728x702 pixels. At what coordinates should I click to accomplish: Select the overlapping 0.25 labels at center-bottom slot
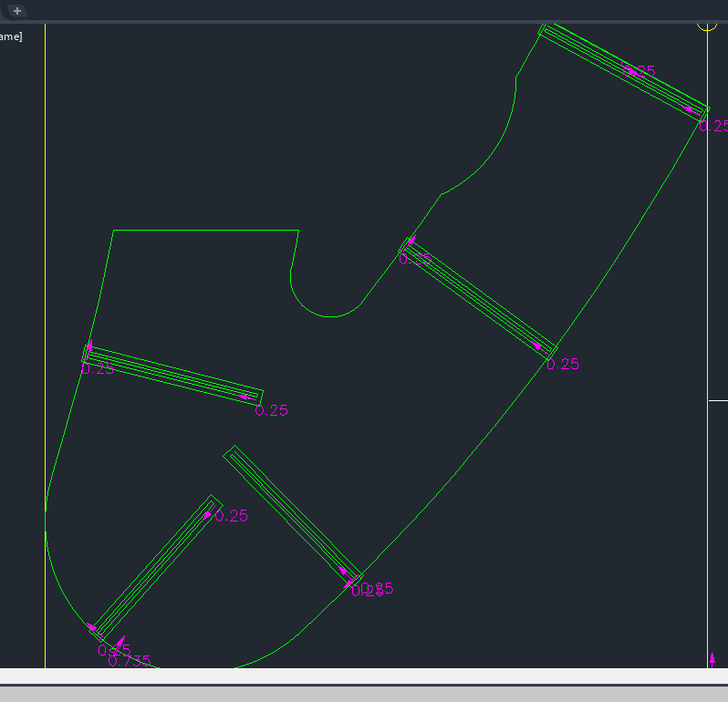(372, 590)
